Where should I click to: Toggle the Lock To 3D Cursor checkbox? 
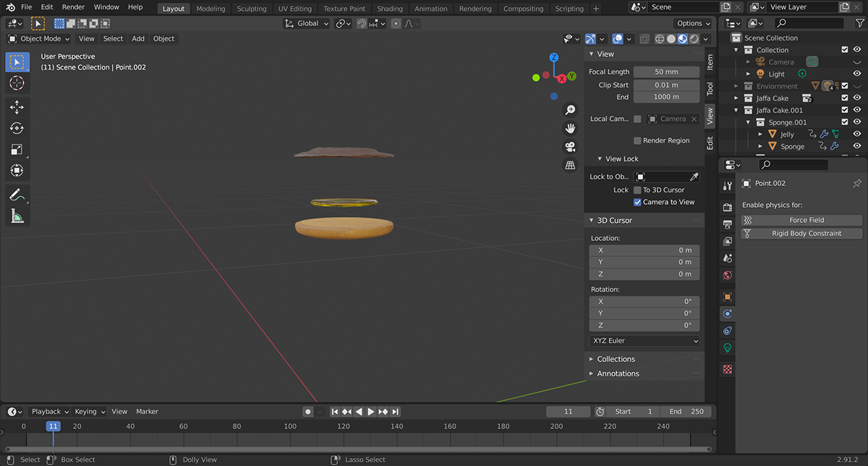click(637, 190)
